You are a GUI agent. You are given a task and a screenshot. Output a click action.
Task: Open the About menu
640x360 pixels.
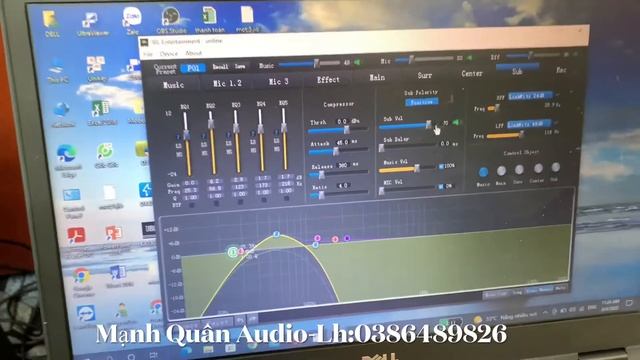click(x=193, y=53)
